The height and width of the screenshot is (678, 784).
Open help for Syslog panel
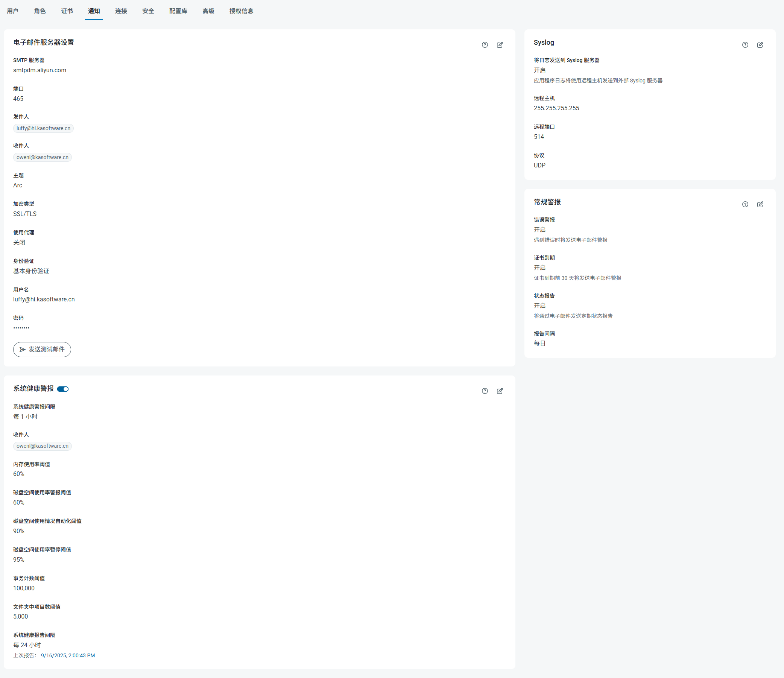744,45
